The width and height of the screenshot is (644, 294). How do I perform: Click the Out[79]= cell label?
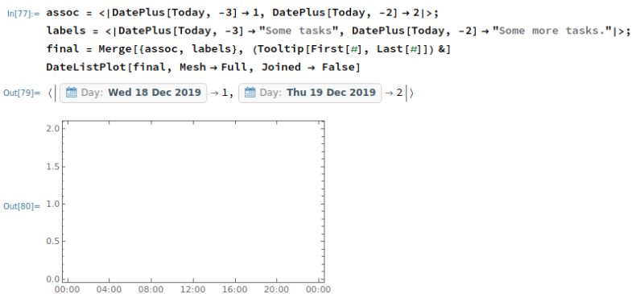[22, 93]
